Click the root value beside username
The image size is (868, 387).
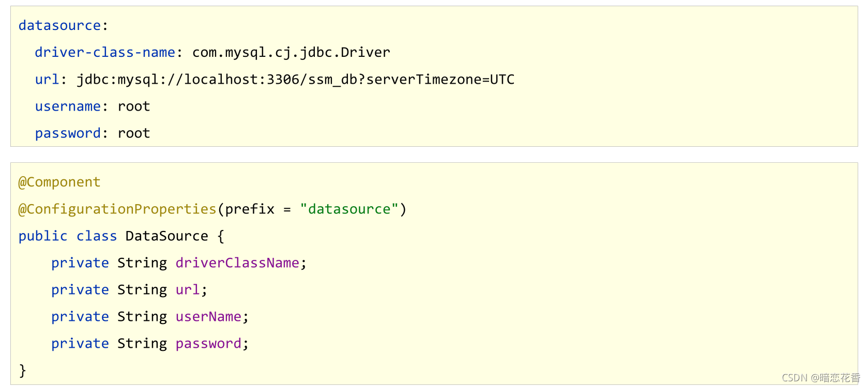click(134, 106)
